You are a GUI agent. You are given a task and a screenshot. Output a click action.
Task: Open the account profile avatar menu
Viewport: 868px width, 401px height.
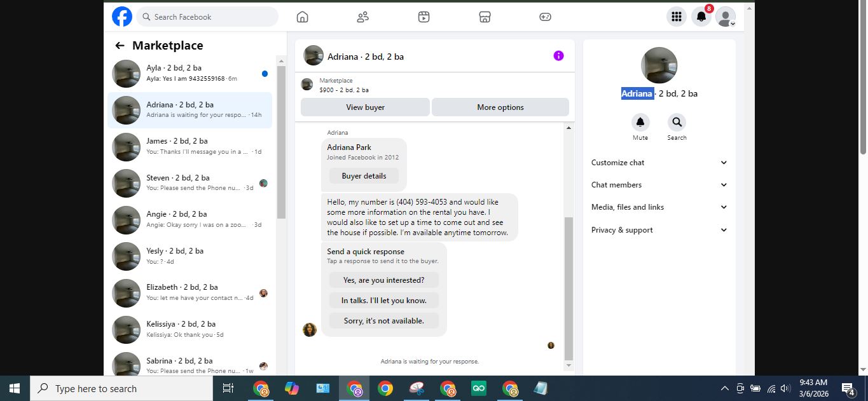click(726, 17)
